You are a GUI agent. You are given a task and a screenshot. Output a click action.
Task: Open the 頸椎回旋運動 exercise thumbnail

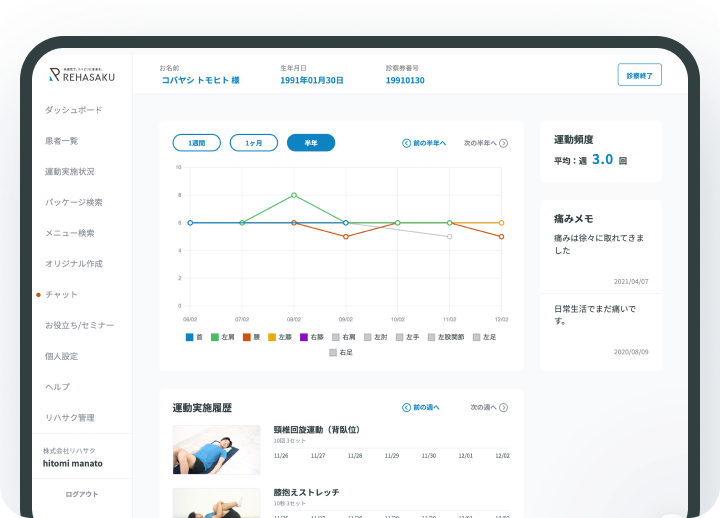(209, 449)
